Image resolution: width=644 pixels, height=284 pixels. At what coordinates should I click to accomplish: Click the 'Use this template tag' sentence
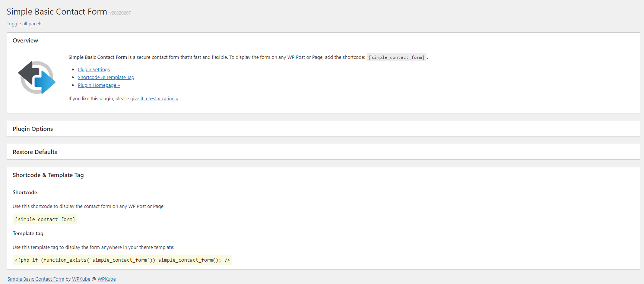[93, 247]
